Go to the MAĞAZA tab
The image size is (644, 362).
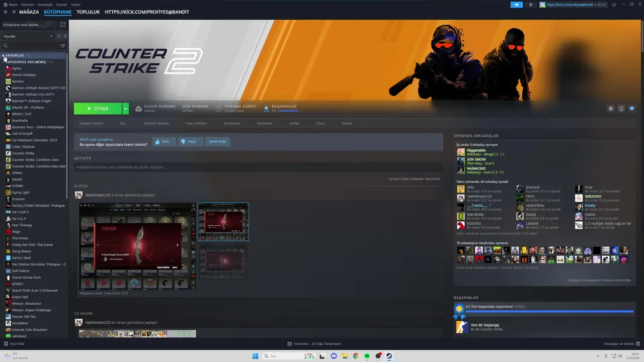tap(29, 12)
